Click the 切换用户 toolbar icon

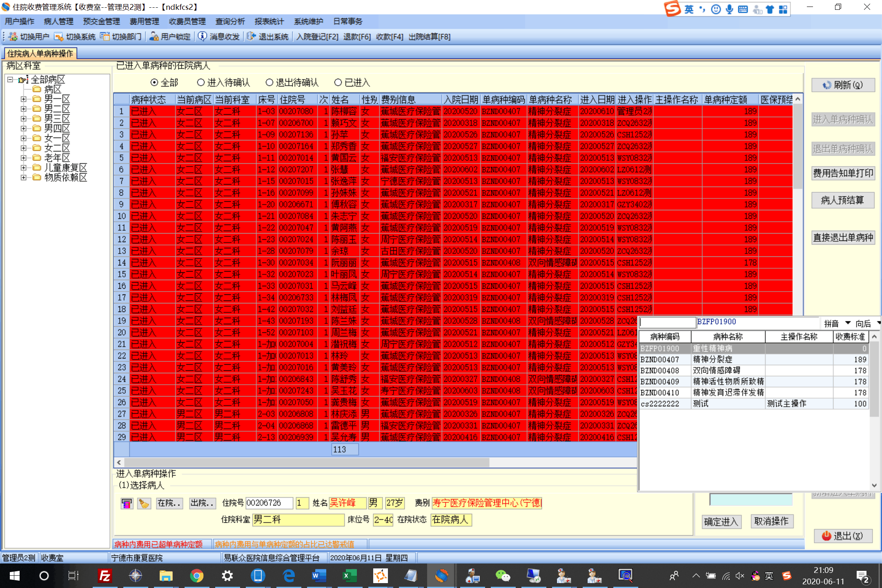pos(13,37)
